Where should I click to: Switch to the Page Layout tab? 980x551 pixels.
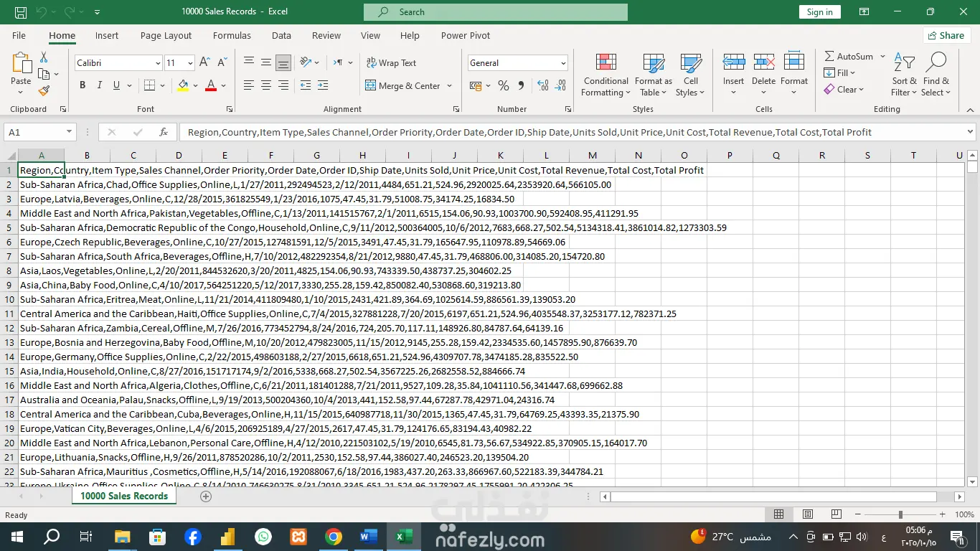pos(166,35)
